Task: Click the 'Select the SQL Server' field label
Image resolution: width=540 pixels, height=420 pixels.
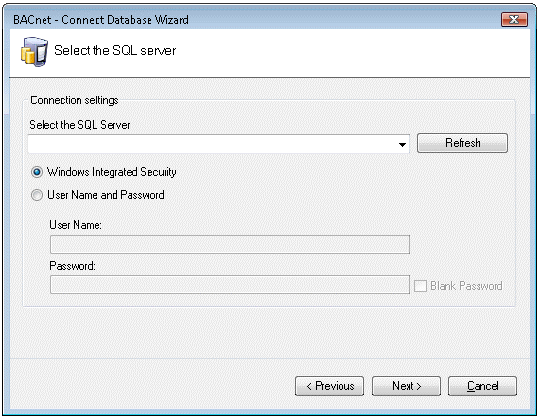Action: click(80, 125)
